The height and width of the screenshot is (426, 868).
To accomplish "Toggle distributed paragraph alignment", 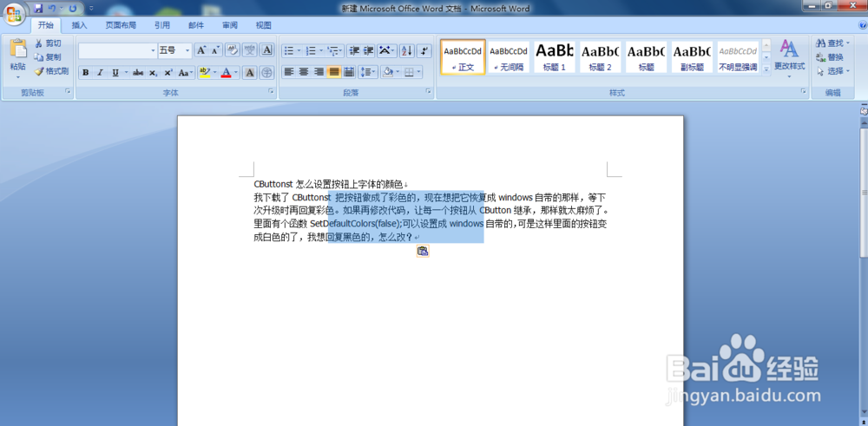I will (349, 72).
